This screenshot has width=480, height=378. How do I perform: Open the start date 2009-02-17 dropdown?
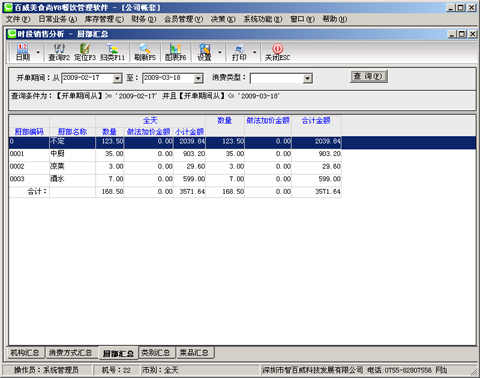pos(117,78)
